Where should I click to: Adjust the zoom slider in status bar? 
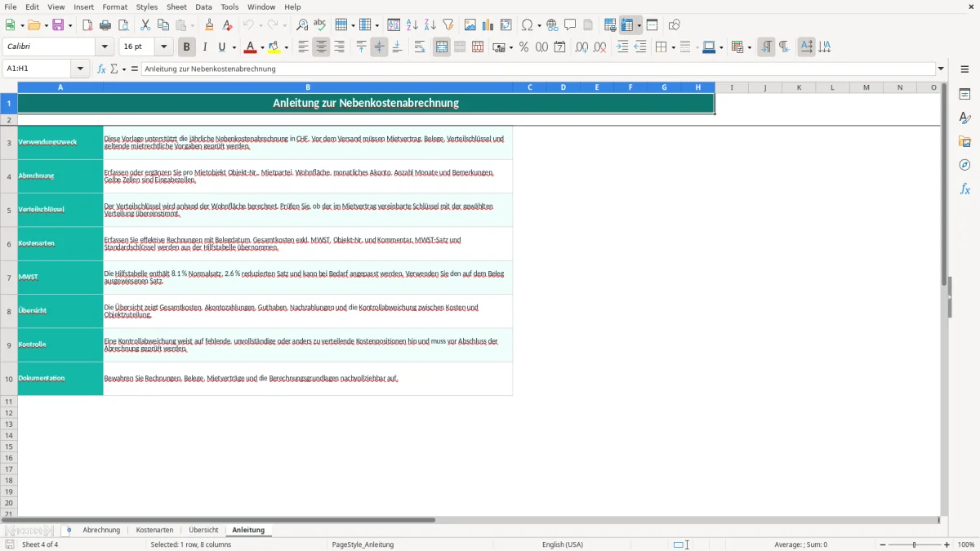click(914, 544)
